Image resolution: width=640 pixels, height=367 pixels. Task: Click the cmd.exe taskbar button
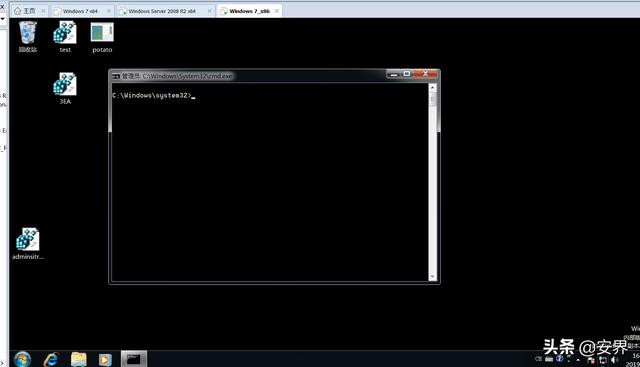point(133,359)
